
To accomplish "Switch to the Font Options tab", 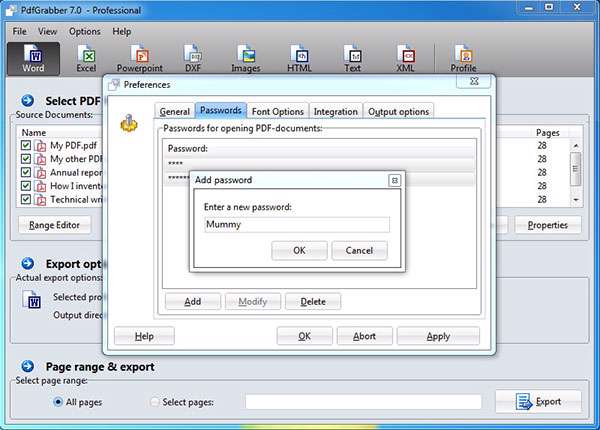I will (x=279, y=111).
